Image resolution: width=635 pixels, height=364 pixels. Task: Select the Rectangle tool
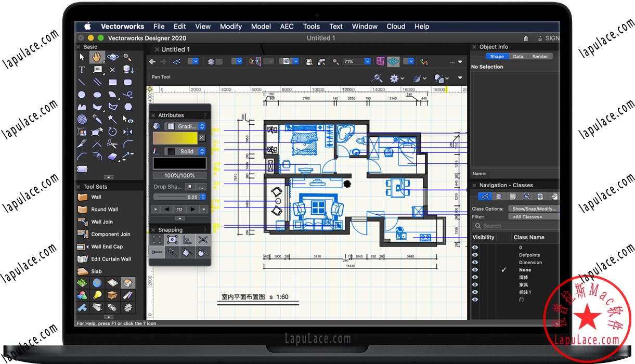tap(112, 82)
